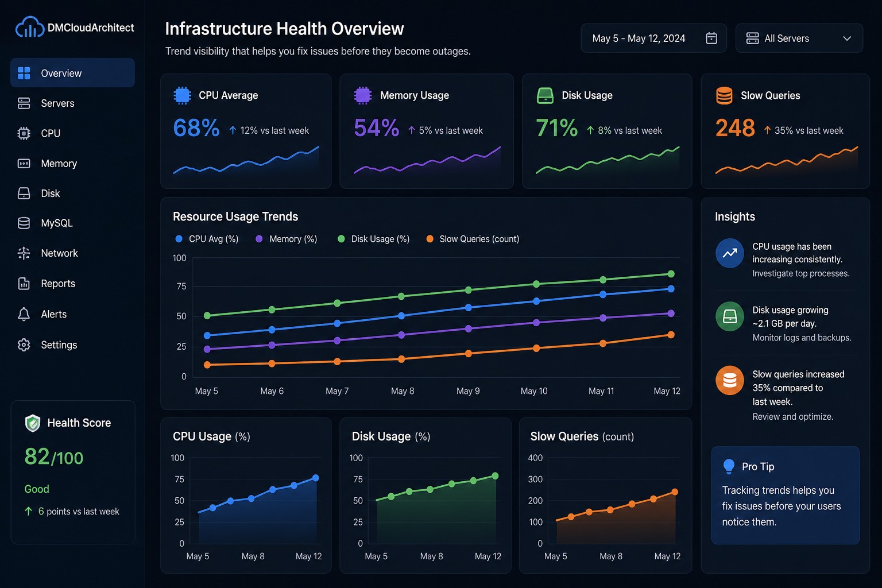882x588 pixels.
Task: Click the Servers rack icon in sidebar
Action: [x=24, y=103]
